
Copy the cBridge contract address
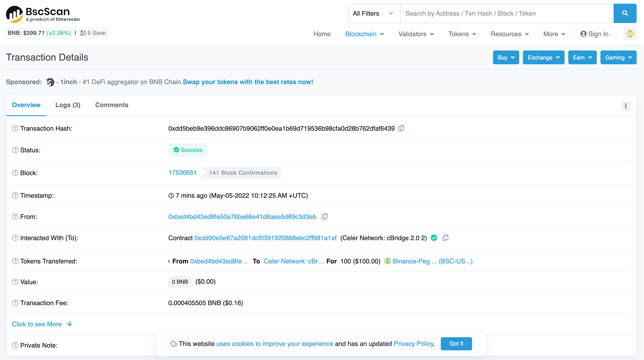pos(445,238)
